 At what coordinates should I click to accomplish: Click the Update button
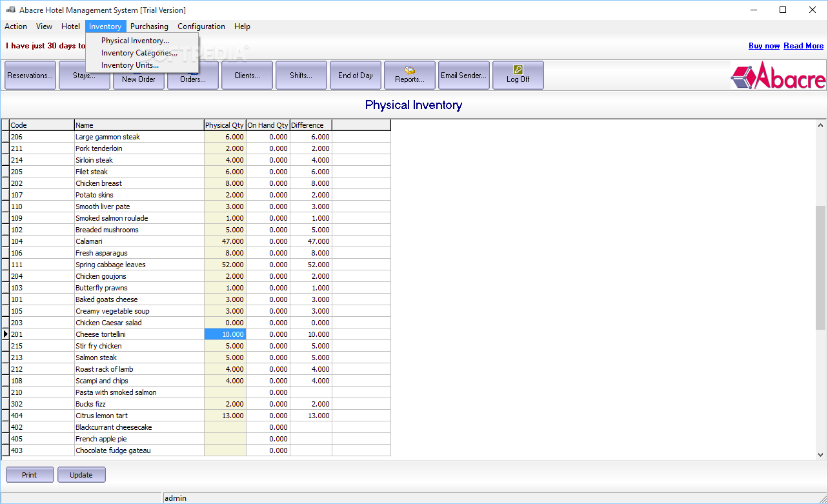click(81, 475)
